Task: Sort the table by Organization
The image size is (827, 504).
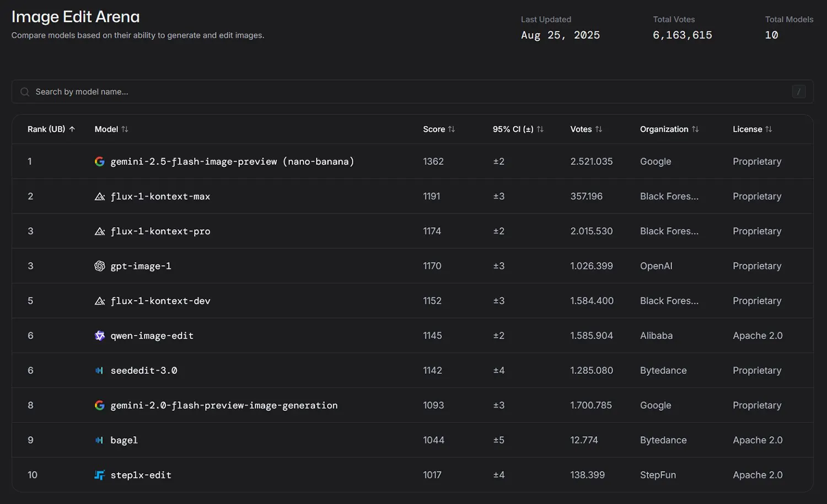Action: (669, 129)
